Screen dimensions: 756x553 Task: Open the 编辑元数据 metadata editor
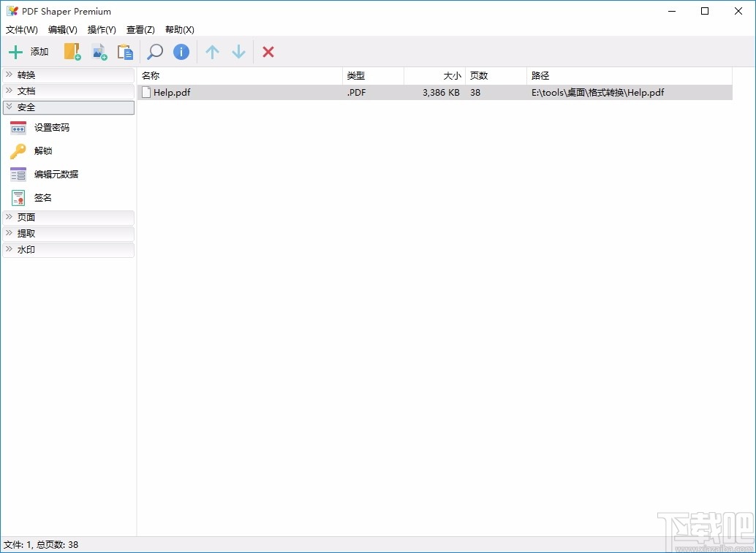coord(56,175)
